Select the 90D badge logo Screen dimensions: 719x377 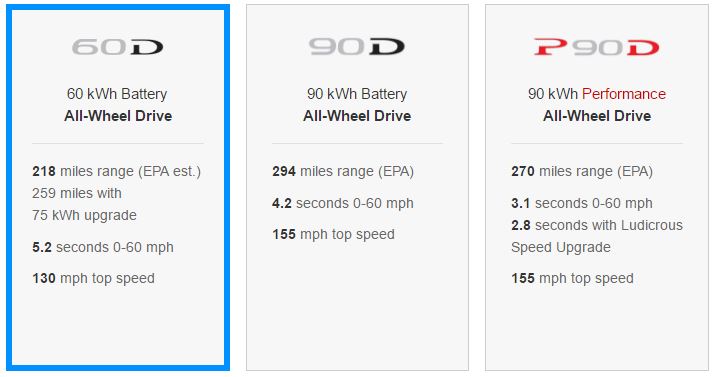[357, 47]
